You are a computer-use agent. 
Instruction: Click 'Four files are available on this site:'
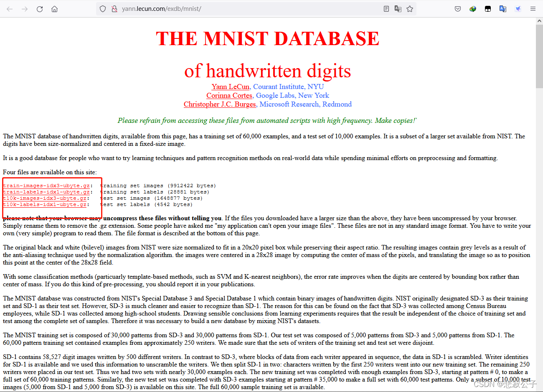pyautogui.click(x=50, y=172)
